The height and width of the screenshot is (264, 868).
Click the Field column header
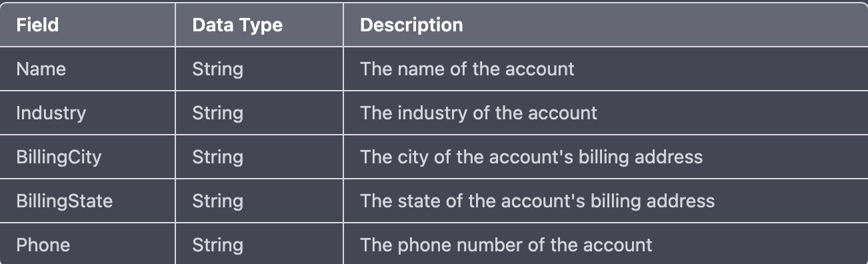point(88,25)
